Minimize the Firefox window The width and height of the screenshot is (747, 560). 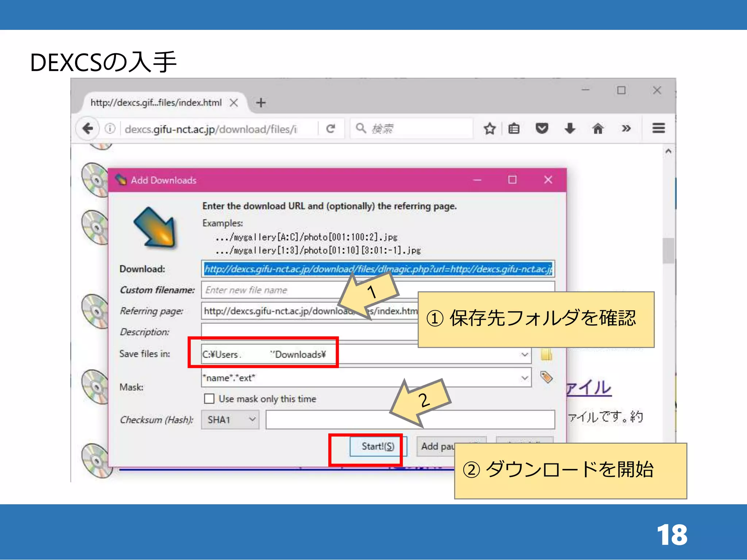[586, 90]
